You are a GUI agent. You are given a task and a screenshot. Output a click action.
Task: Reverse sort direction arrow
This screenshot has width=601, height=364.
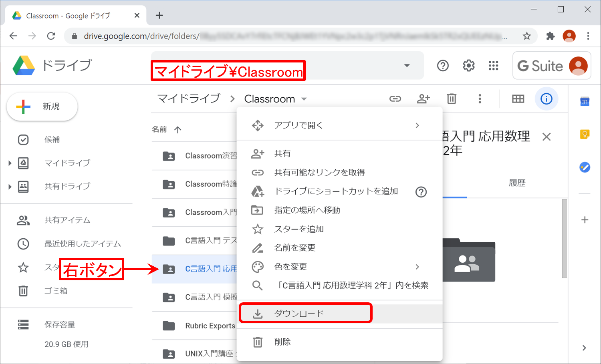[178, 129]
